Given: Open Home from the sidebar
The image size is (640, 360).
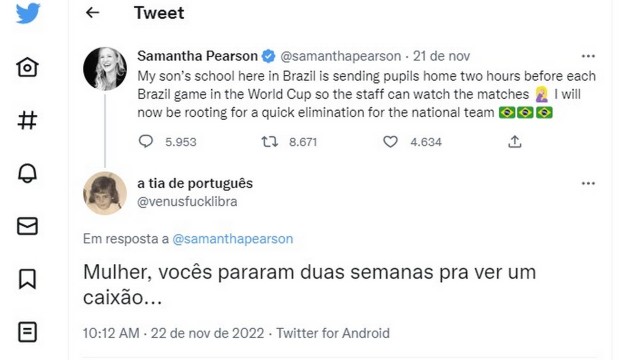Looking at the screenshot, I should [x=27, y=67].
